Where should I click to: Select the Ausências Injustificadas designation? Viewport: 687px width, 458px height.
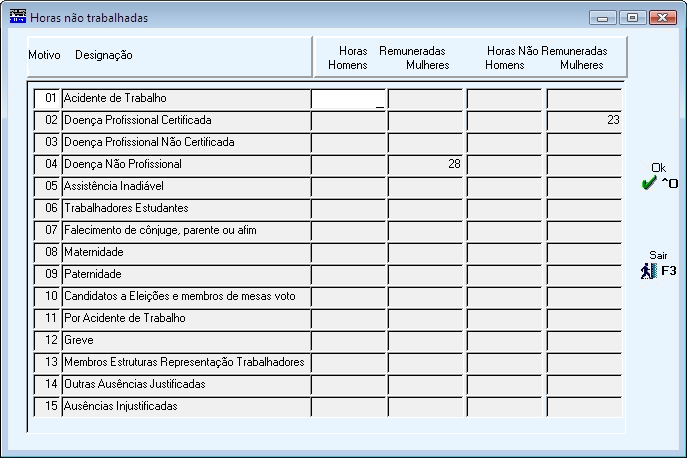(186, 406)
